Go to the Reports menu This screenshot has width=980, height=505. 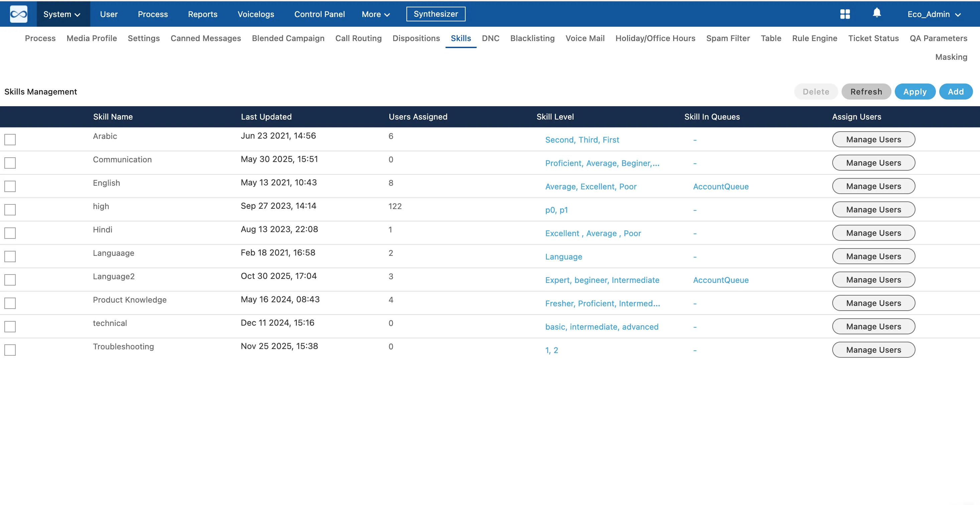203,14
